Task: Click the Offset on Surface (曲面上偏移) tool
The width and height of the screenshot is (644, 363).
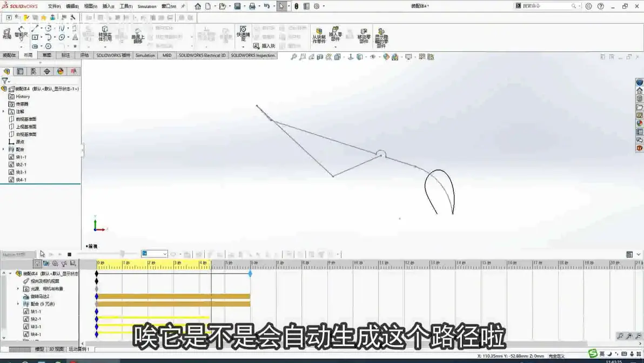Action: click(138, 36)
